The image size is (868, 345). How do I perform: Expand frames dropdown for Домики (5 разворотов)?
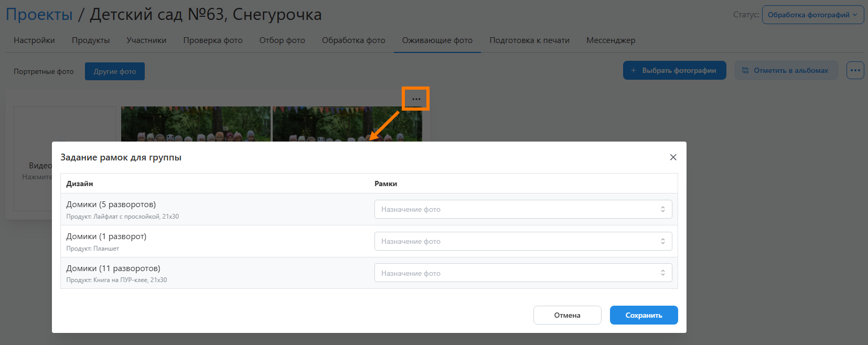click(x=523, y=209)
